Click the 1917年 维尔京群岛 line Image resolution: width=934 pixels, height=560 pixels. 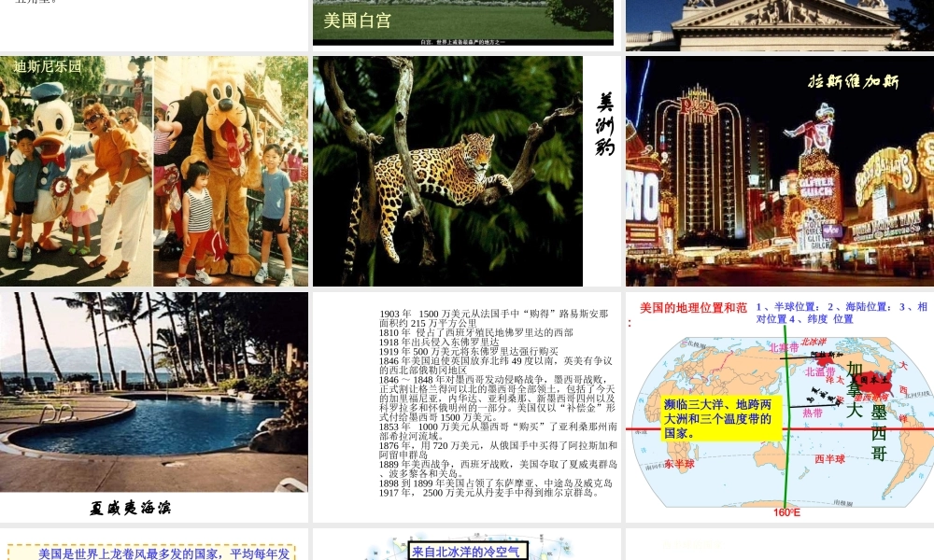point(489,493)
